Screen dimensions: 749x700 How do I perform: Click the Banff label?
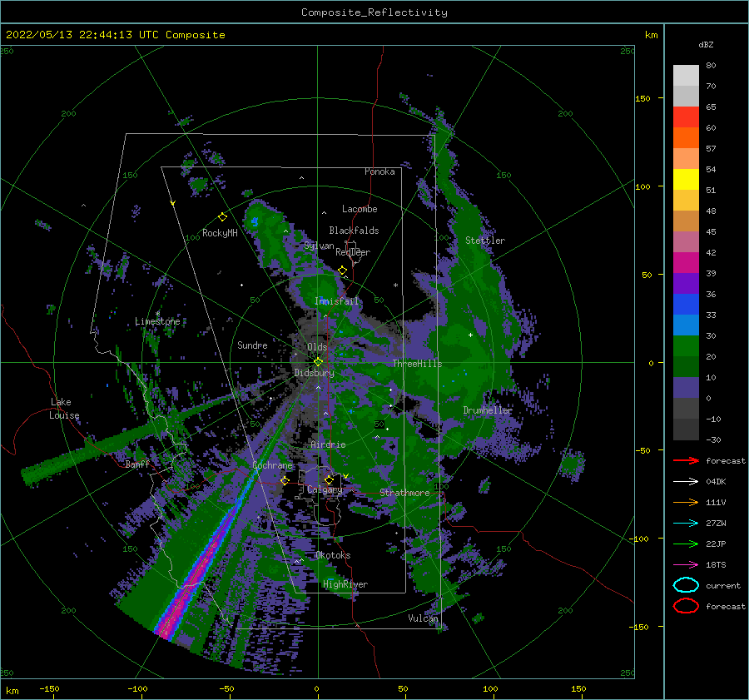click(137, 464)
